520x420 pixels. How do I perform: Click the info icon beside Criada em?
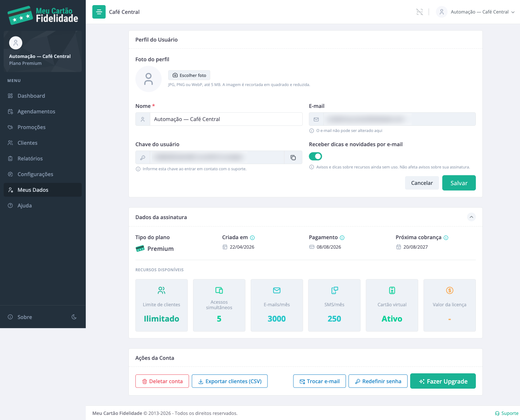pos(253,238)
